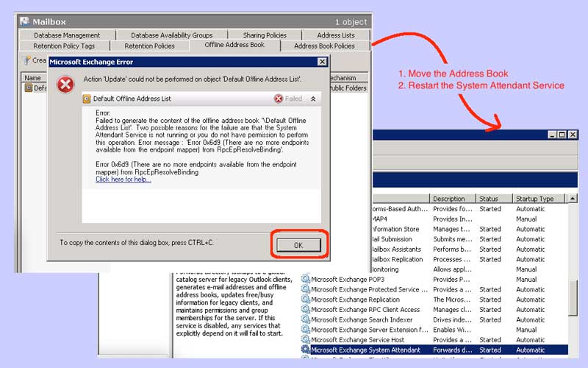Select the Microsoft Exchange POP3 service name
The image size is (588, 368).
[348, 280]
